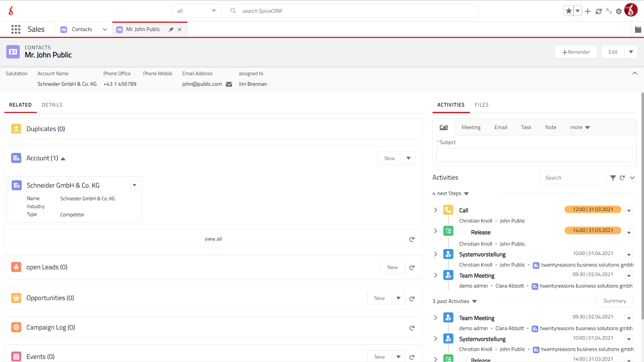
Task: Open the Edit button dropdown arrow
Action: [631, 52]
